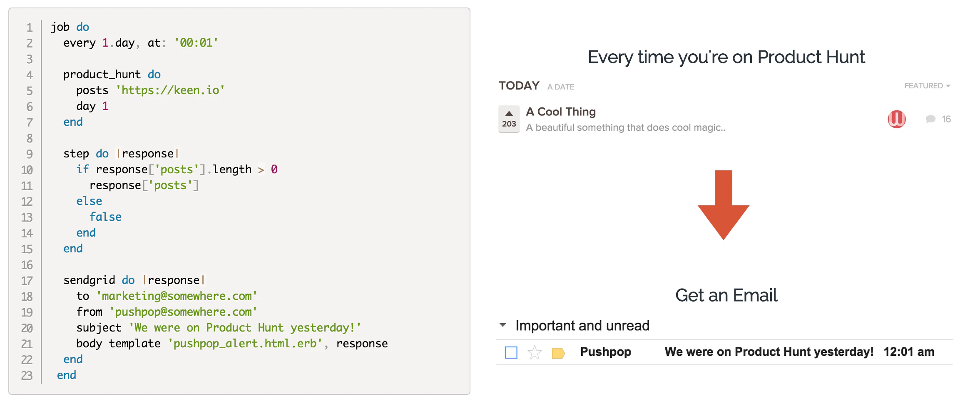
Task: Expand the A DATE label under TODAY
Action: tap(561, 87)
